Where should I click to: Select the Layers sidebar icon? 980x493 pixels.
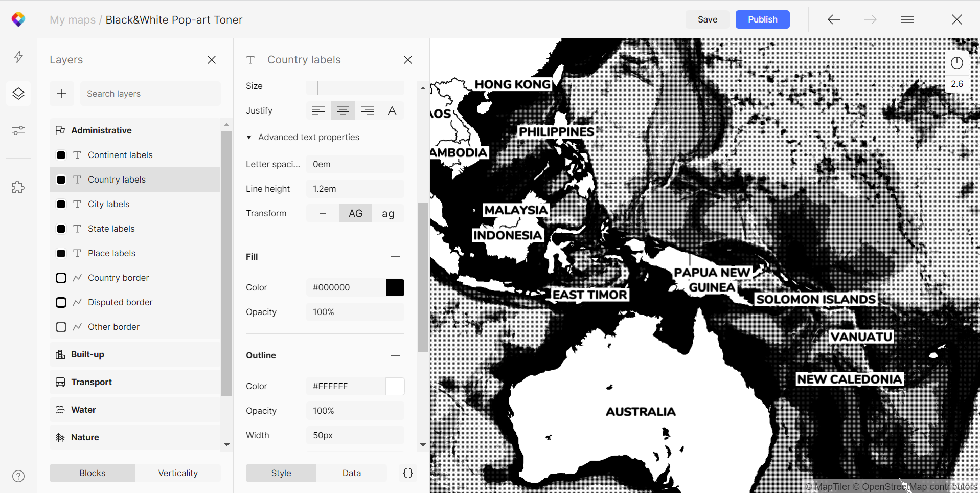[18, 94]
